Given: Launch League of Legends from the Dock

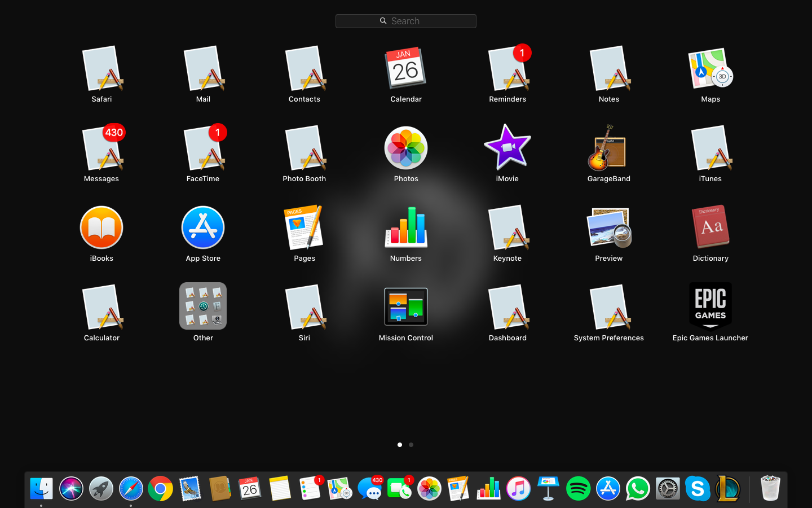Looking at the screenshot, I should click(x=727, y=489).
